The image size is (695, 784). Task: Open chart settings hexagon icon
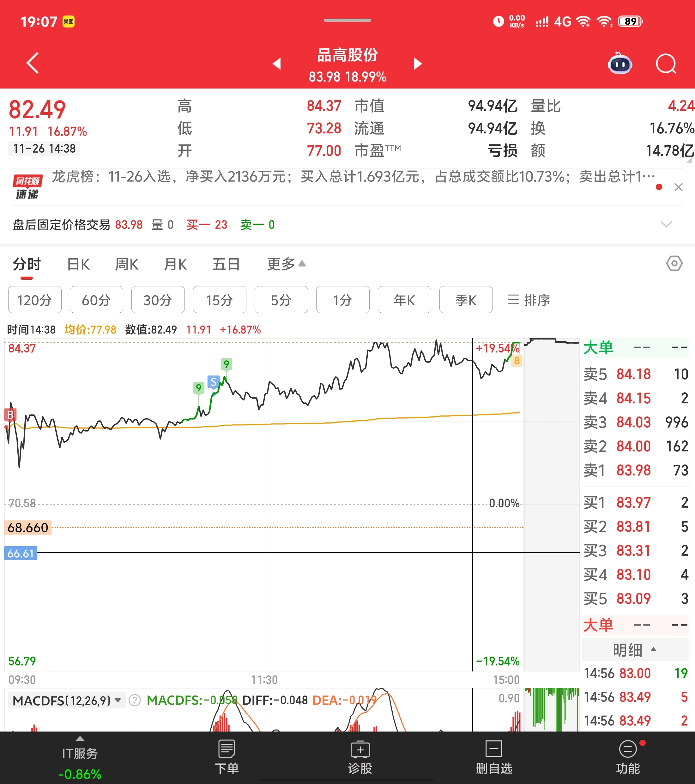click(674, 264)
